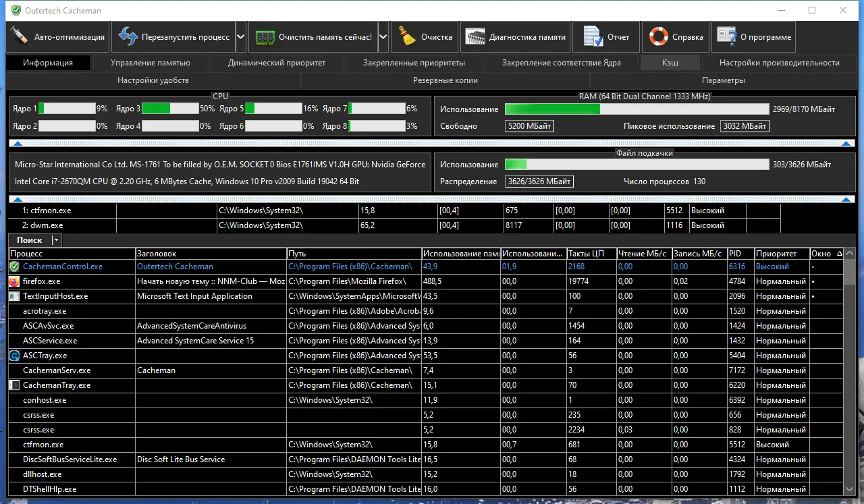Screen dimensions: 864x504
Task: Open the Кэш tab
Action: pyautogui.click(x=670, y=63)
